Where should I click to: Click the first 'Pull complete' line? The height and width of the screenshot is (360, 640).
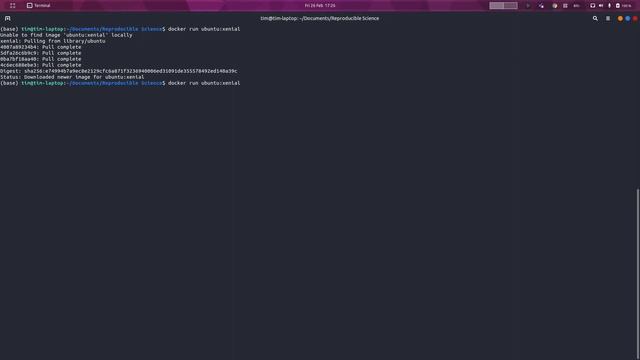(41, 47)
